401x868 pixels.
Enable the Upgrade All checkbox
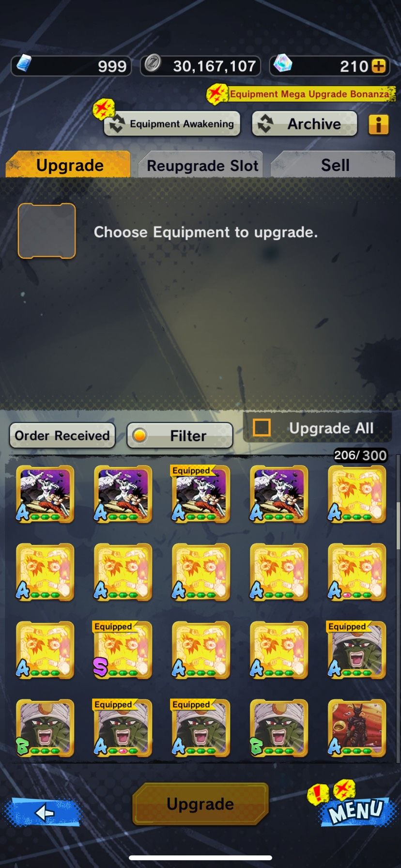pos(262,428)
